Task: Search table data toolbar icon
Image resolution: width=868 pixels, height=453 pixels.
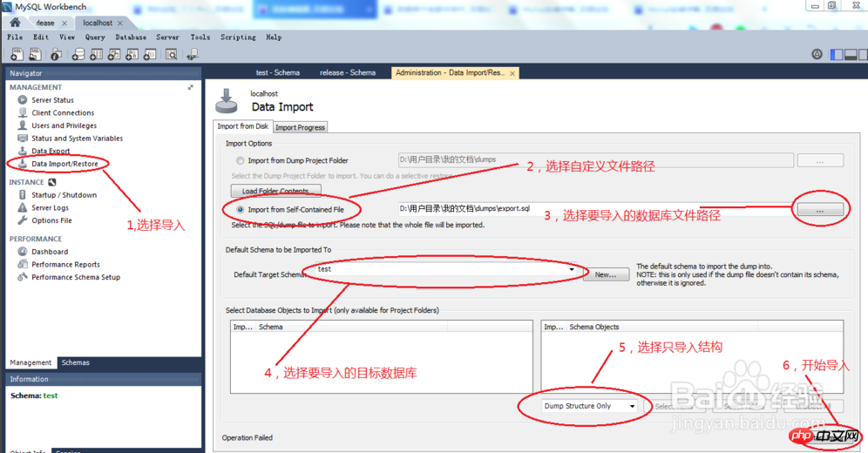Action: pos(172,54)
